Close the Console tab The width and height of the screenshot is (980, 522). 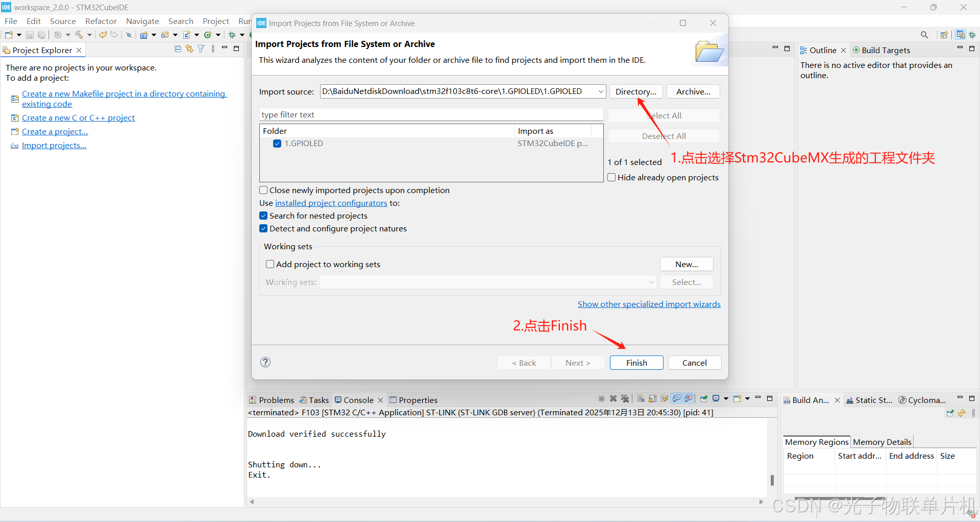pyautogui.click(x=380, y=400)
